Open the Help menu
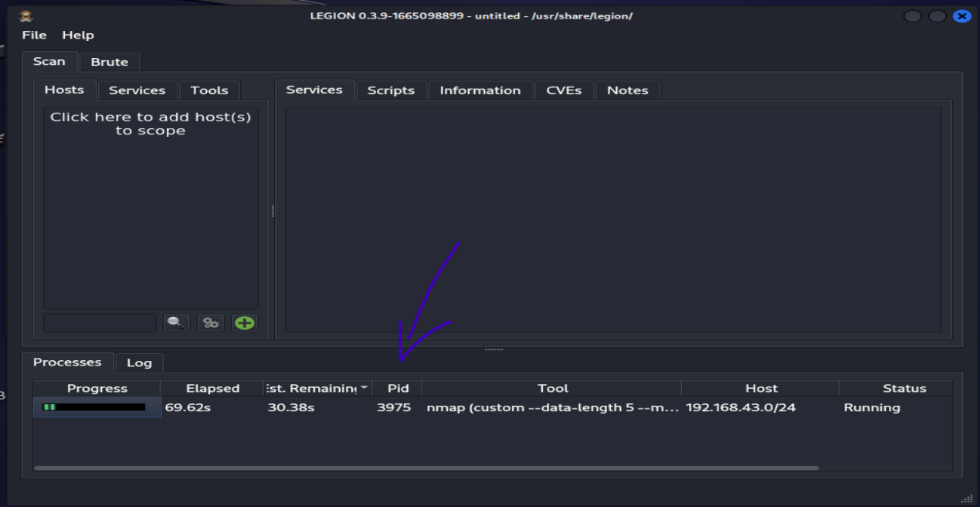Screen dimensions: 980x507 pyautogui.click(x=78, y=35)
